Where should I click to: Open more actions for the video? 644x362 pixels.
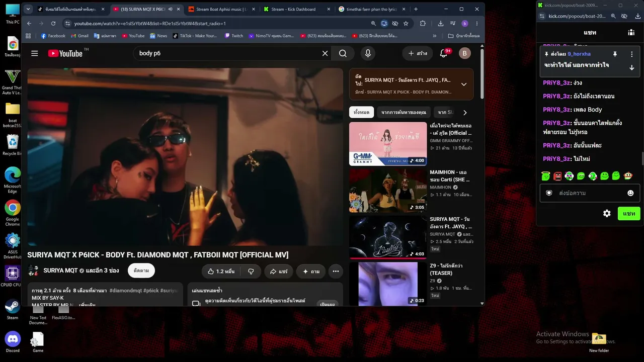pyautogui.click(x=336, y=271)
